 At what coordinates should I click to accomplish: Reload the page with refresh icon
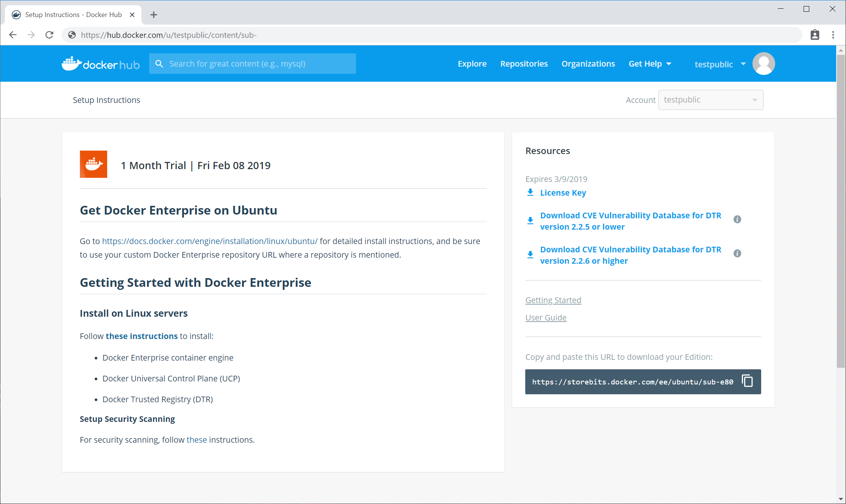click(49, 35)
